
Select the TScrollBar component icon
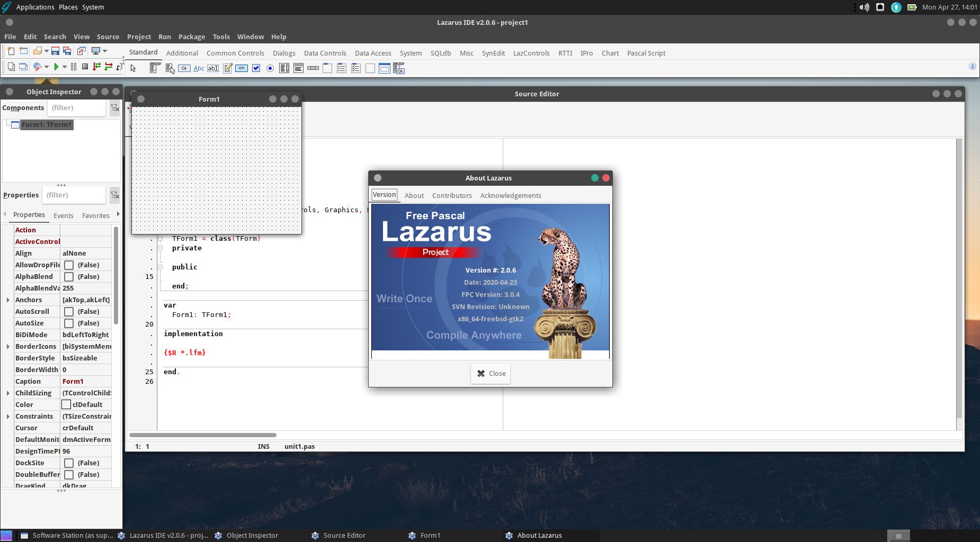coord(313,68)
